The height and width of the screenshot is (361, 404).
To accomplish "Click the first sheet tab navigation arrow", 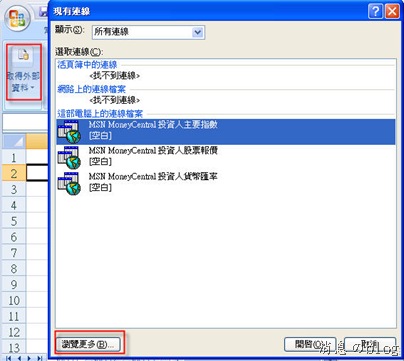I will (9, 358).
